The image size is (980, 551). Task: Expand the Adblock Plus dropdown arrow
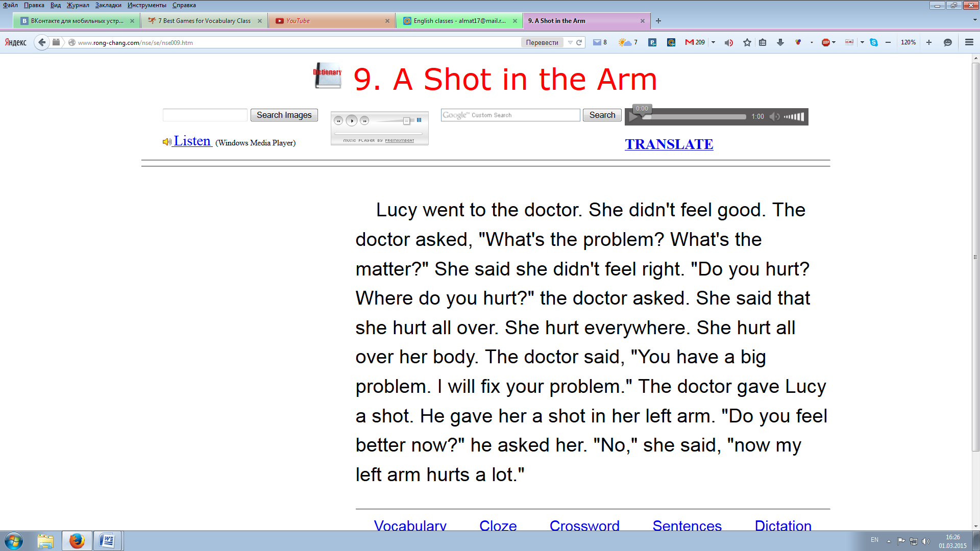(x=834, y=42)
